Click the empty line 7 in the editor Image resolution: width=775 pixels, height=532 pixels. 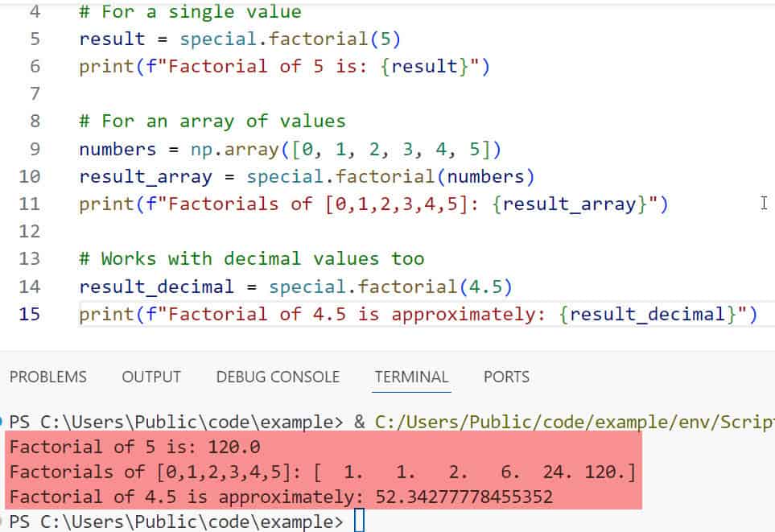[x=161, y=93]
